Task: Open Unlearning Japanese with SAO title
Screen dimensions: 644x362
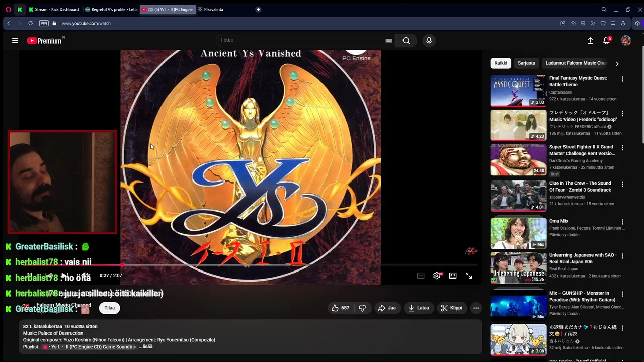Action: (583, 258)
